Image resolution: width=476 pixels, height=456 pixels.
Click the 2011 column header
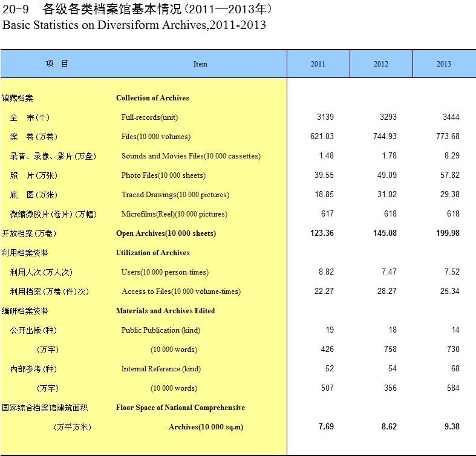318,64
